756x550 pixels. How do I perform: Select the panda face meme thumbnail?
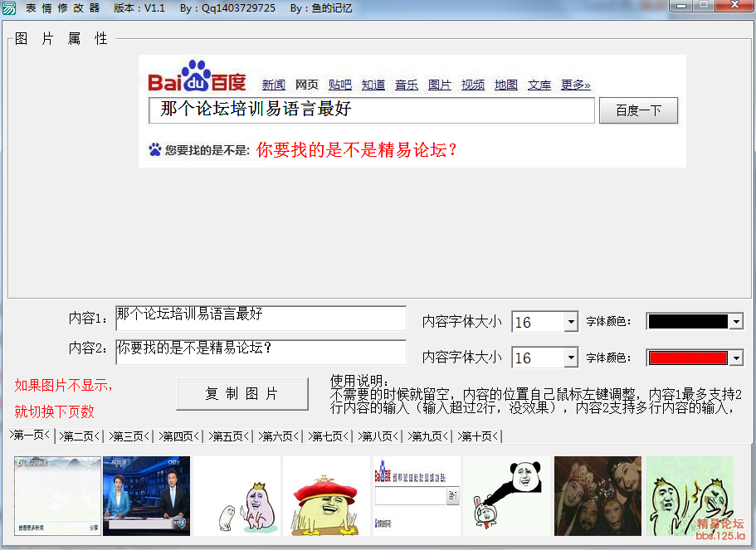tap(506, 495)
